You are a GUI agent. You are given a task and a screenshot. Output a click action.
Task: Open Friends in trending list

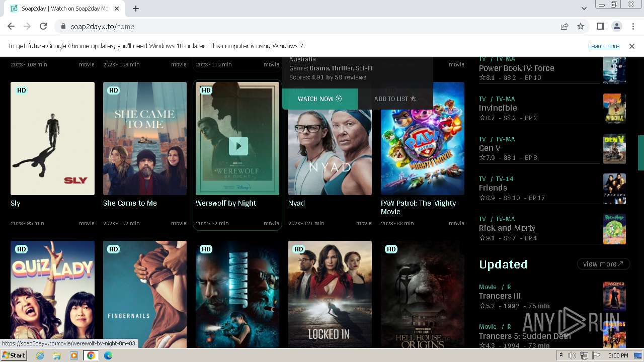click(x=493, y=188)
